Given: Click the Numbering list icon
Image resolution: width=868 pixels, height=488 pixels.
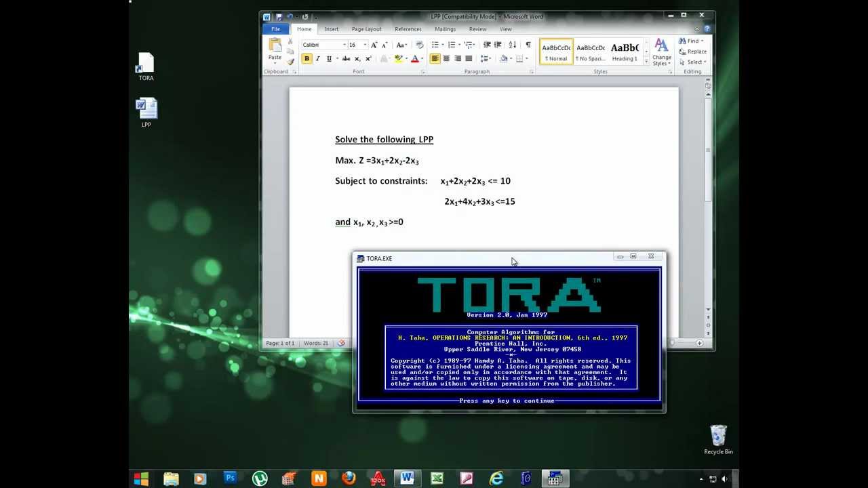Looking at the screenshot, I should tap(452, 45).
